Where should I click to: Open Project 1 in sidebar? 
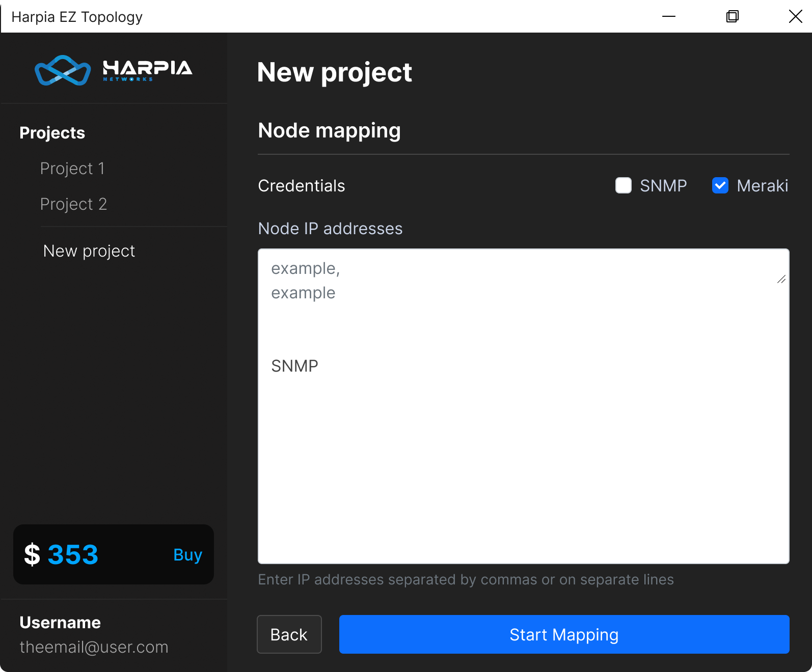tap(72, 169)
